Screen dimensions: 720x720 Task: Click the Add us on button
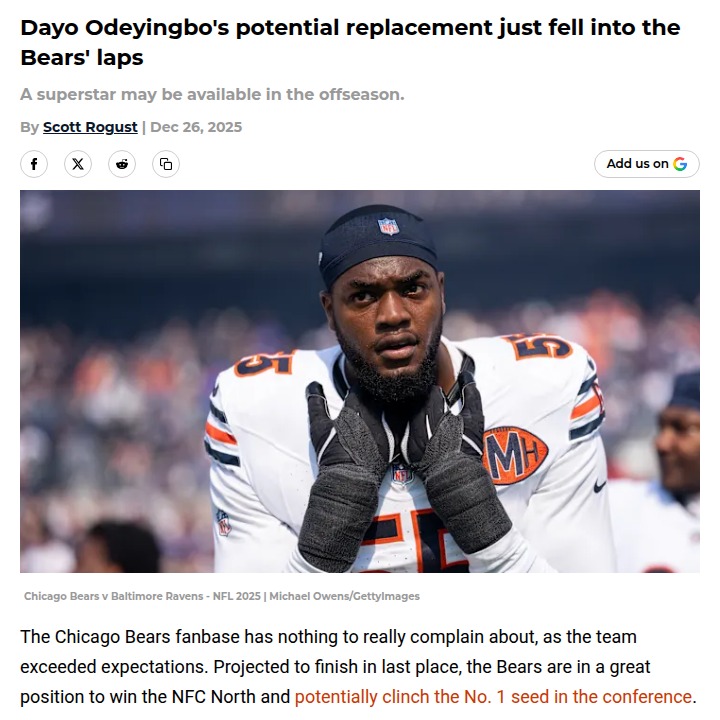(x=647, y=164)
